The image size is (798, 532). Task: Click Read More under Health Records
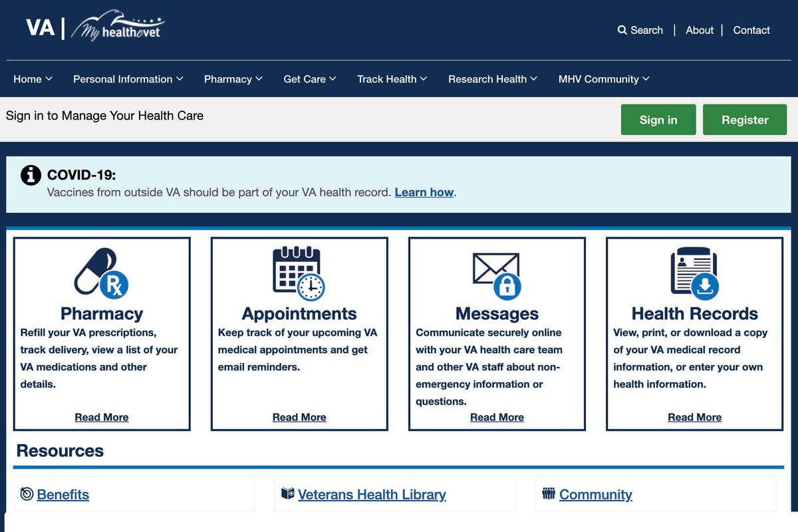694,417
